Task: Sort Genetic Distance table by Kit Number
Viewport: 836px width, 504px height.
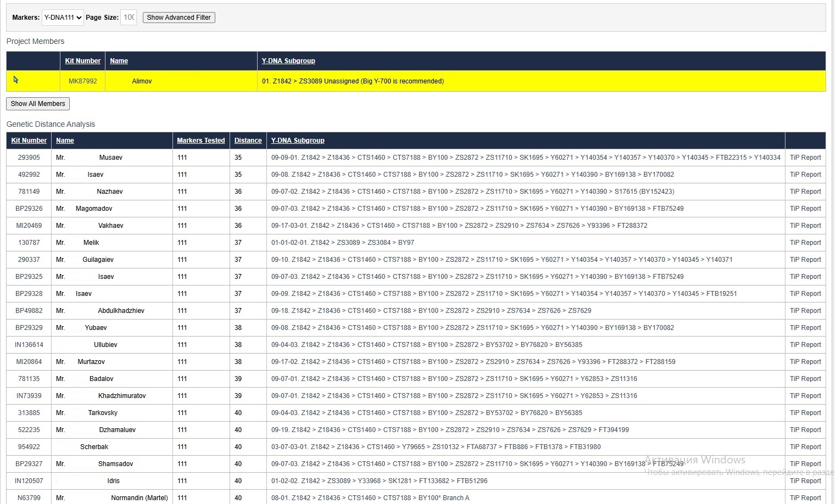Action: pos(29,141)
